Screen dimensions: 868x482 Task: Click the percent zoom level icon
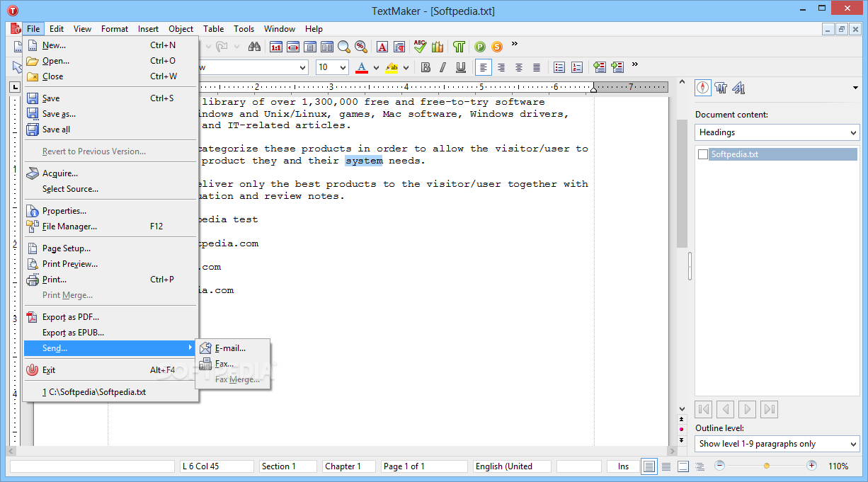[x=361, y=47]
